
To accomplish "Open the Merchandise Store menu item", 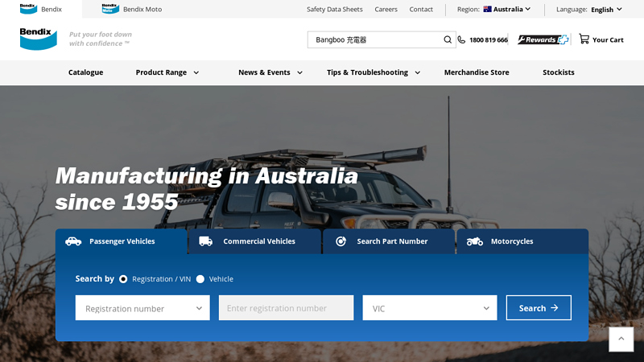I will click(x=477, y=72).
